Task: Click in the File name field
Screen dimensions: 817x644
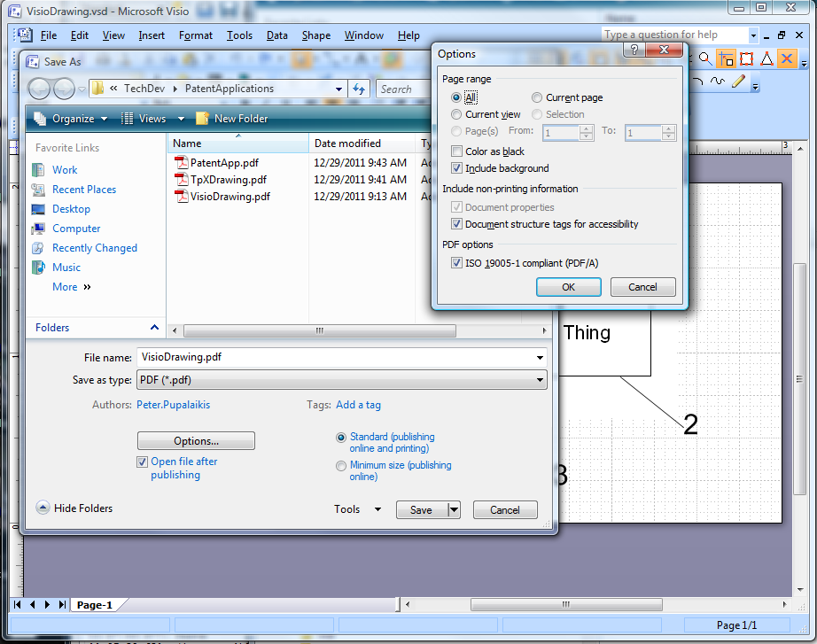Action: tap(337, 358)
